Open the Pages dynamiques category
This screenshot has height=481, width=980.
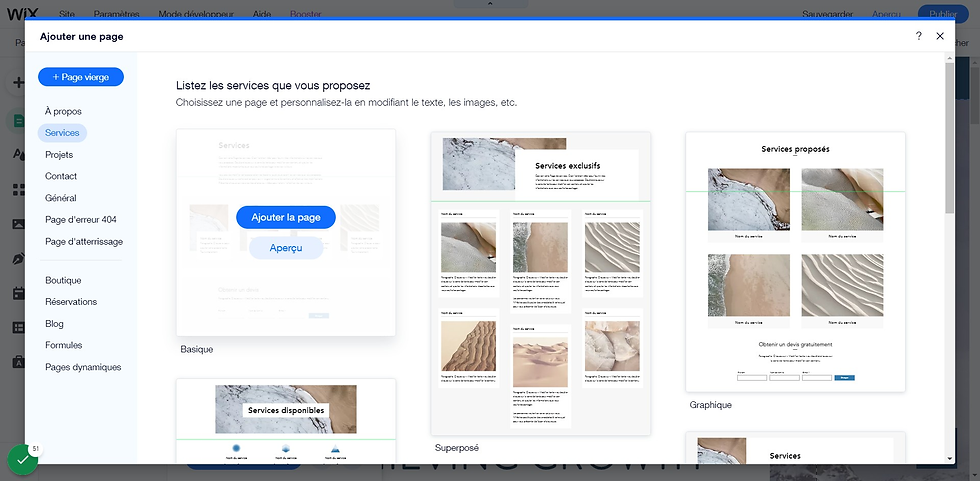point(83,367)
